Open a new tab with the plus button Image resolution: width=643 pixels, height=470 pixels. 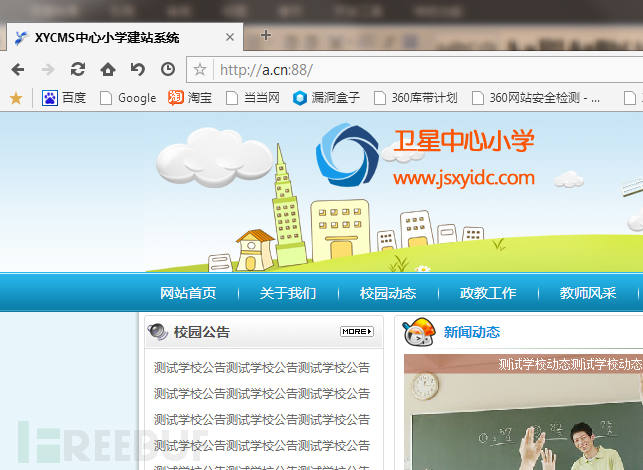[x=266, y=35]
